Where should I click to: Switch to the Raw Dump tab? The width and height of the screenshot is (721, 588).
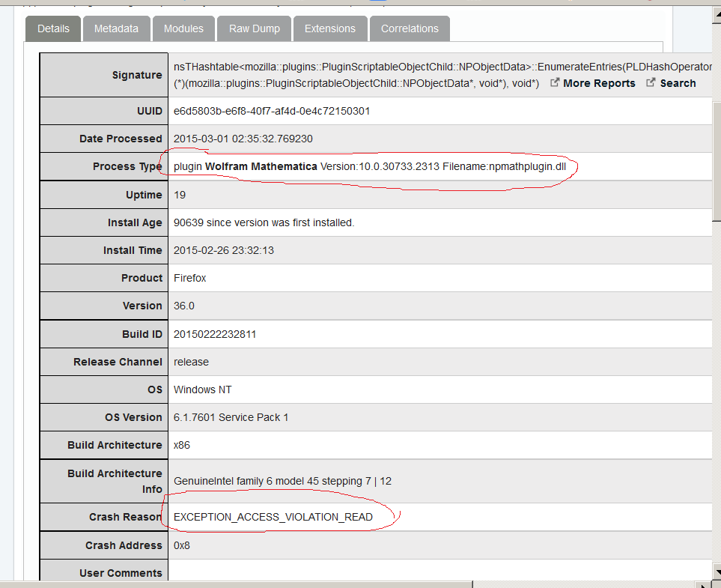(255, 28)
